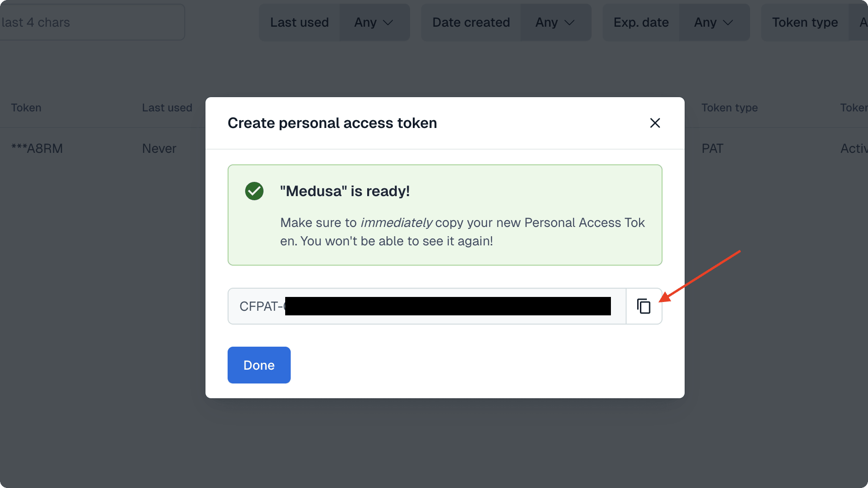Click Done to finish token creation
Viewport: 868px width, 488px height.
pos(258,365)
